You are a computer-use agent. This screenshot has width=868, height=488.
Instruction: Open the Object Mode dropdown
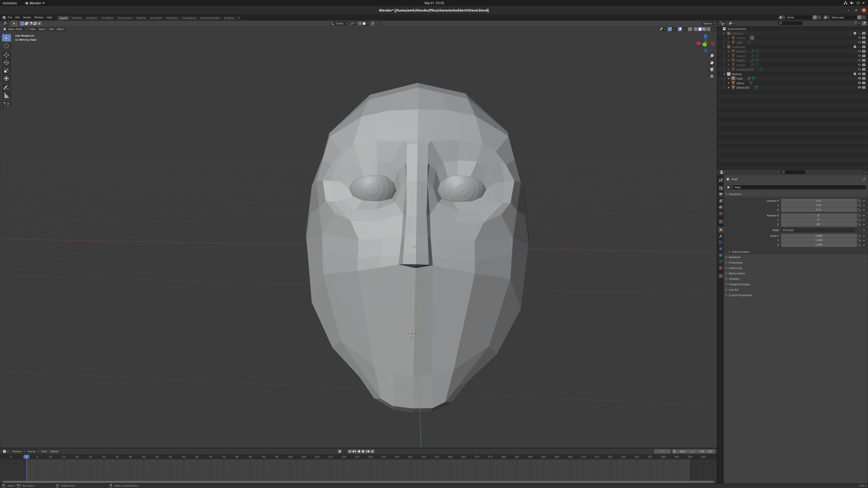[x=14, y=29]
